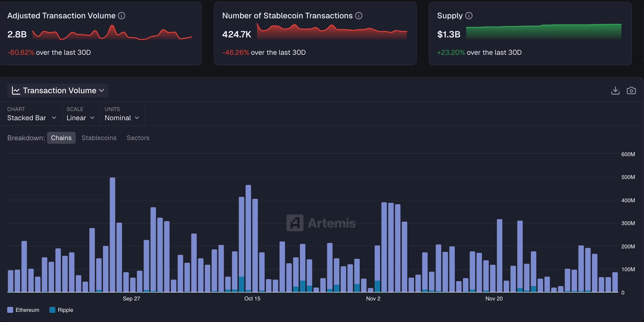Click the line chart icon beside Transaction Volume
Image resolution: width=644 pixels, height=322 pixels.
(16, 90)
